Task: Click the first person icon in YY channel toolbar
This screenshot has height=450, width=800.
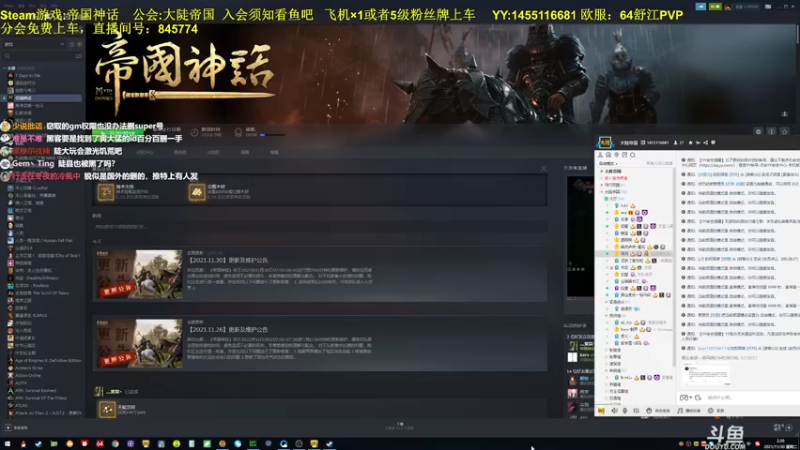Action: click(601, 155)
